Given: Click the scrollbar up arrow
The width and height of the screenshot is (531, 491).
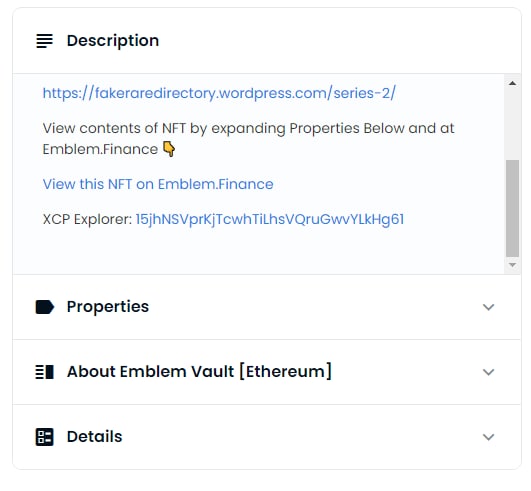Looking at the screenshot, I should [512, 83].
